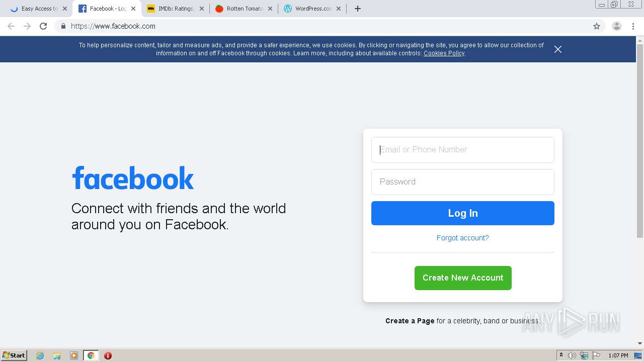
Task: Click the browser forward arrow
Action: click(x=27, y=26)
